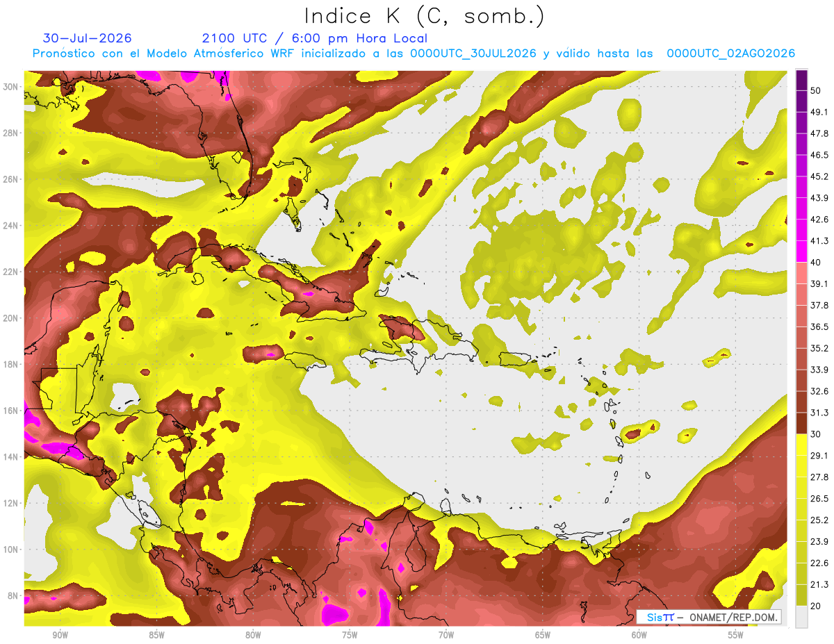Click the latitude label "20N"
Image resolution: width=834 pixels, height=644 pixels.
pyautogui.click(x=10, y=318)
